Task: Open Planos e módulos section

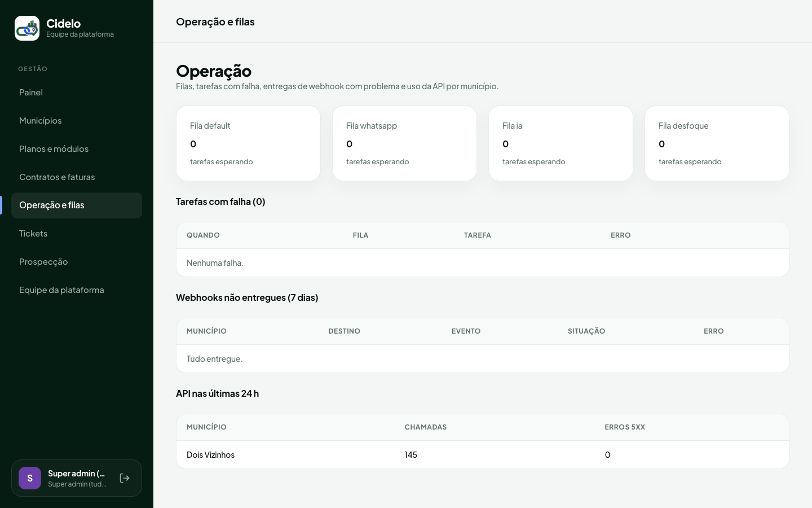Action: [x=77, y=149]
